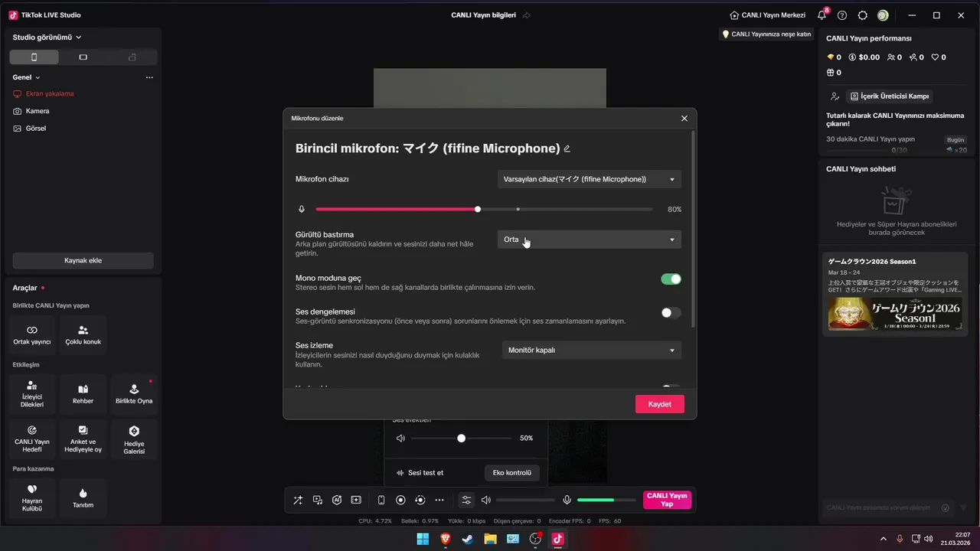Viewport: 980px width, 551px height.
Task: Click Kaynak ekle button
Action: (x=83, y=260)
